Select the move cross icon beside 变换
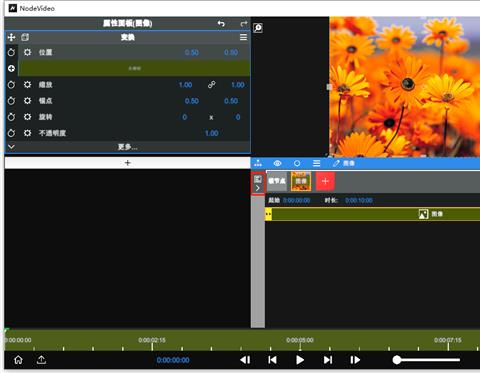The width and height of the screenshot is (480, 373). coord(11,37)
